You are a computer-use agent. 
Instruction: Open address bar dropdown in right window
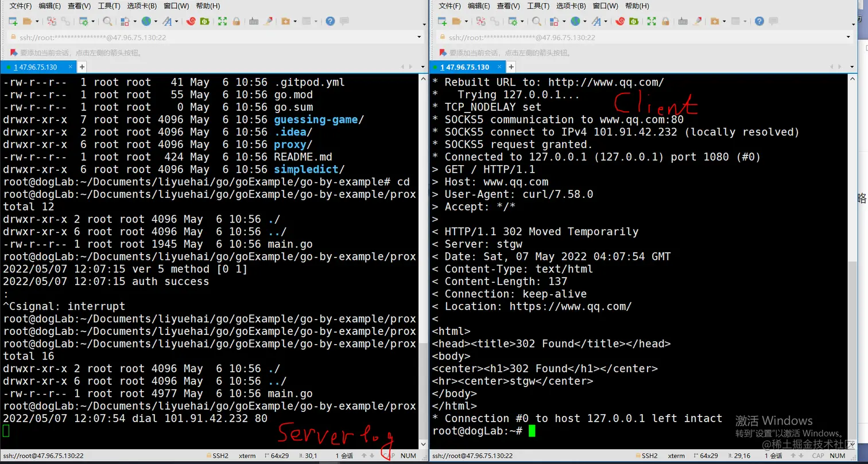click(848, 37)
